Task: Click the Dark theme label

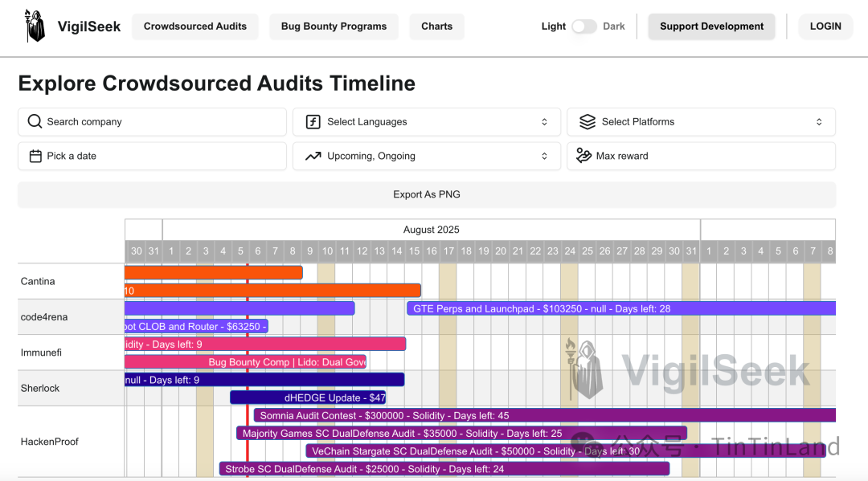Action: coord(613,26)
